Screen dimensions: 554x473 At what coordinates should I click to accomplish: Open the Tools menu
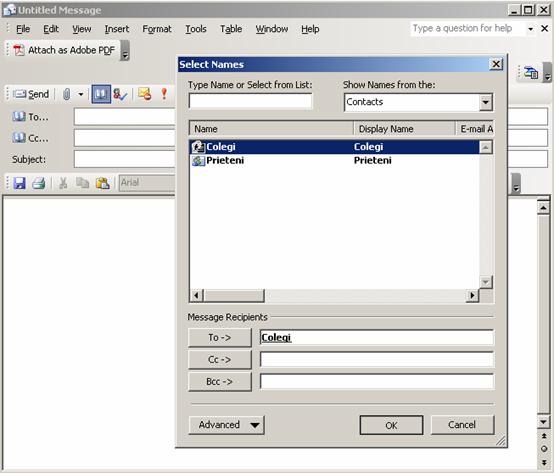[196, 29]
